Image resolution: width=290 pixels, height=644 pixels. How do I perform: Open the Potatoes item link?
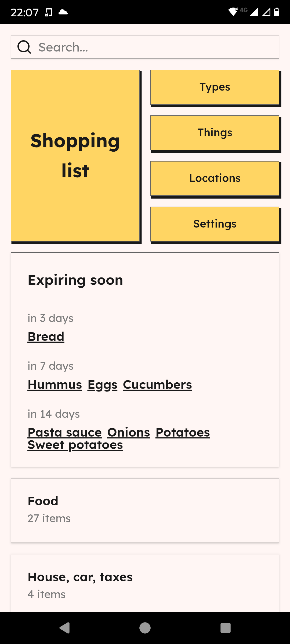183,432
